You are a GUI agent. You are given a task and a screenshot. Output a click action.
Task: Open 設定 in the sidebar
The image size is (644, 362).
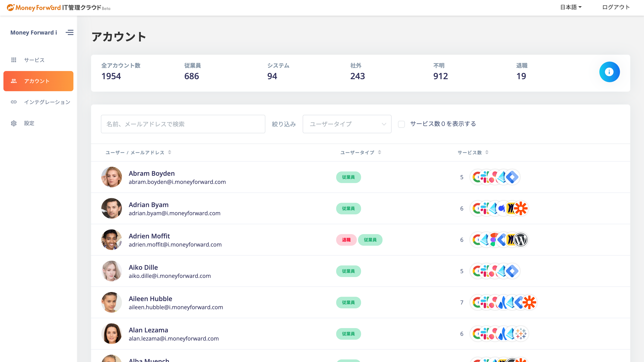(x=29, y=123)
